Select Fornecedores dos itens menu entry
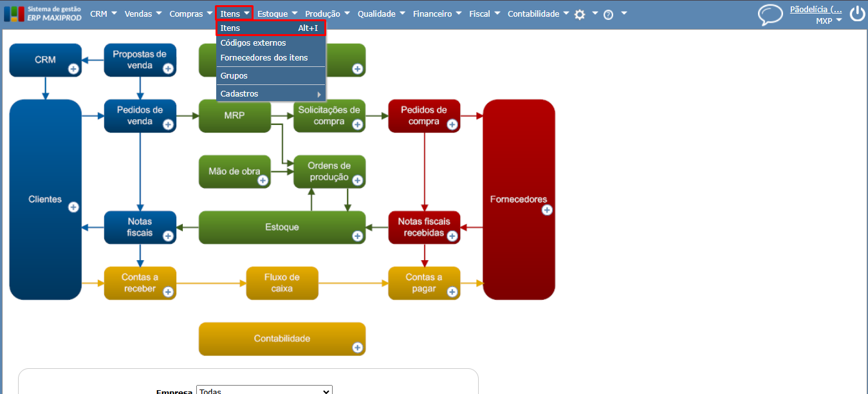The height and width of the screenshot is (394, 868). point(271,58)
